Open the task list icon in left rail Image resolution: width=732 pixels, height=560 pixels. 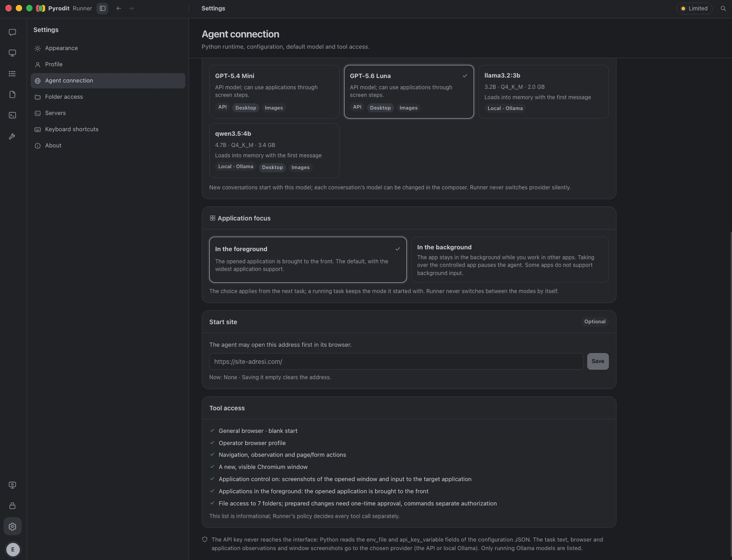[x=13, y=74]
